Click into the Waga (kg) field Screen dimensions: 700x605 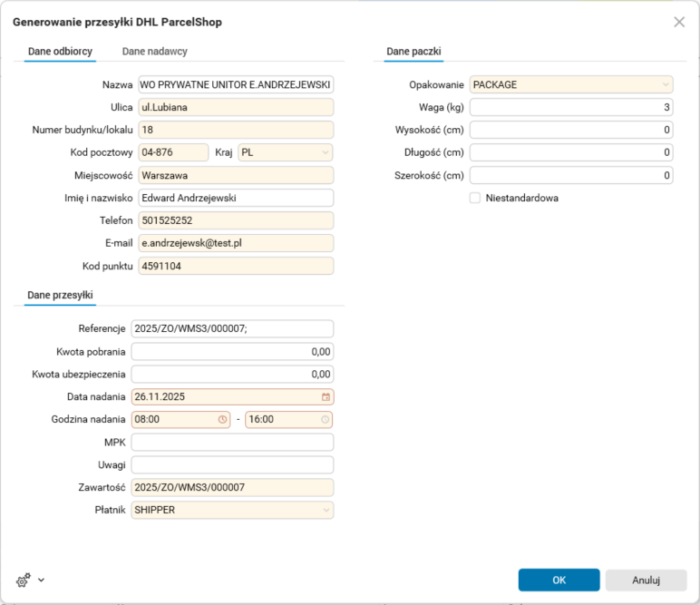coord(570,107)
